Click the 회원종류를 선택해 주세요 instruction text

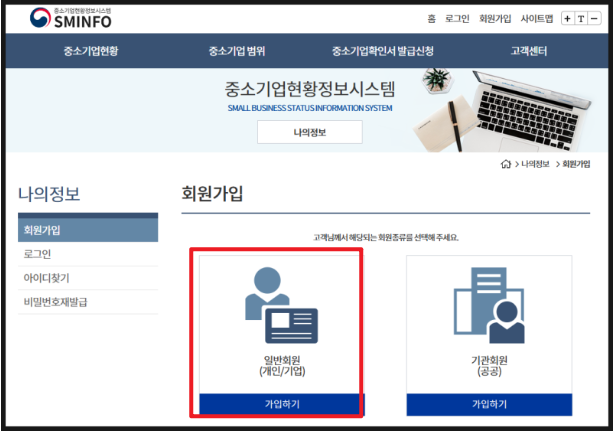[385, 237]
